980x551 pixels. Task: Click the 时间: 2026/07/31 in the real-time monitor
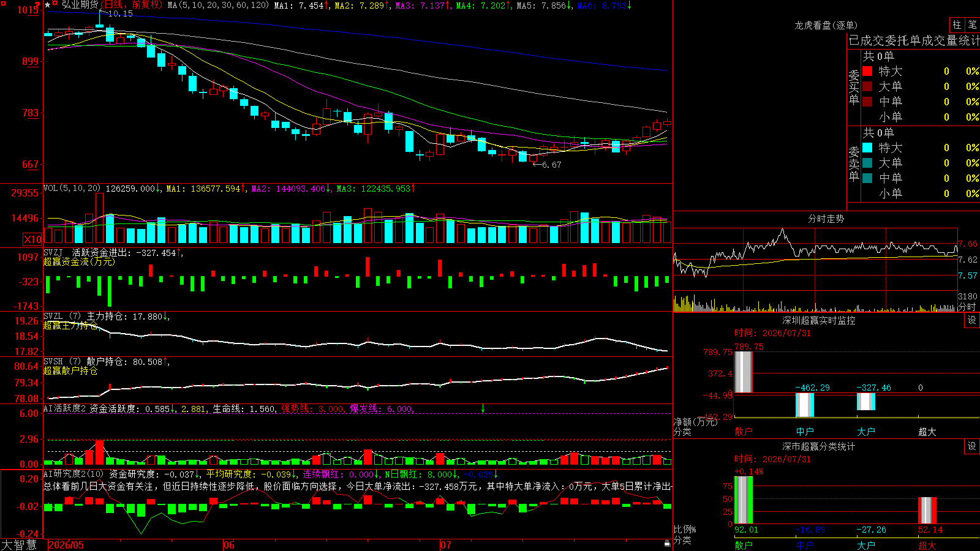coord(772,333)
